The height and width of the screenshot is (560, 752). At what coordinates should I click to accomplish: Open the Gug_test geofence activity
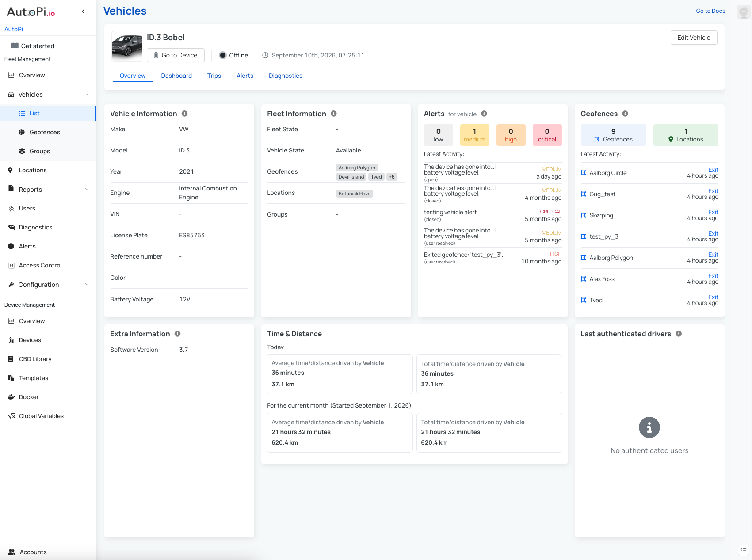click(x=649, y=194)
